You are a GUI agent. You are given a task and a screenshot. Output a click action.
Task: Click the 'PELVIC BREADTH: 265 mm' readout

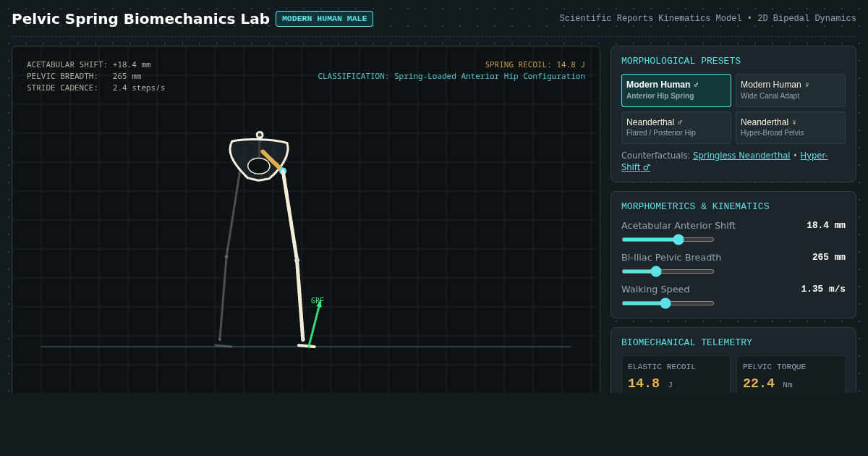pos(84,77)
